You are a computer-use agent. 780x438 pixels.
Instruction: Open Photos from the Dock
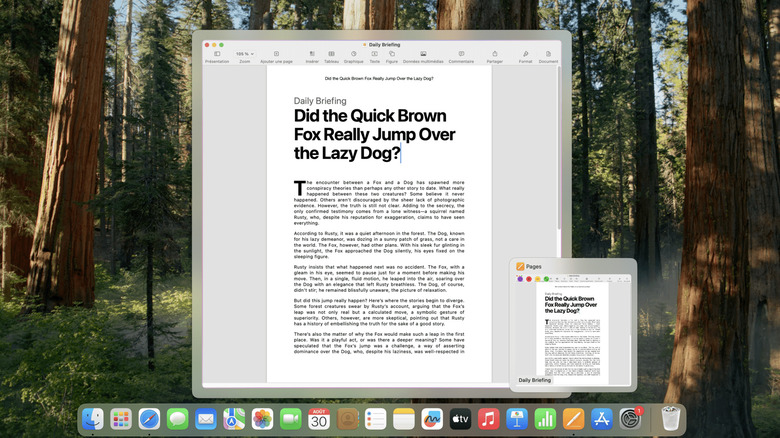point(262,419)
